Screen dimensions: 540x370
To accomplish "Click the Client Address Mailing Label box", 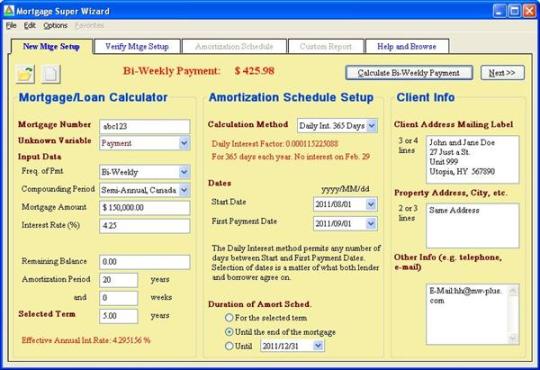I will click(472, 159).
